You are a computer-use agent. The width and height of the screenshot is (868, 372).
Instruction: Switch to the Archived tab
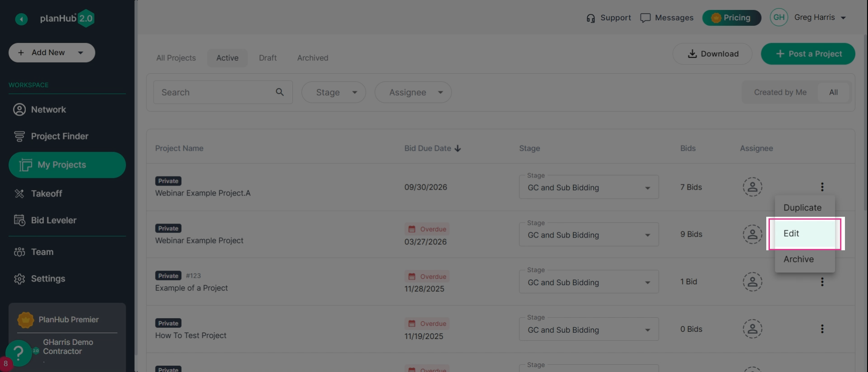coord(313,58)
